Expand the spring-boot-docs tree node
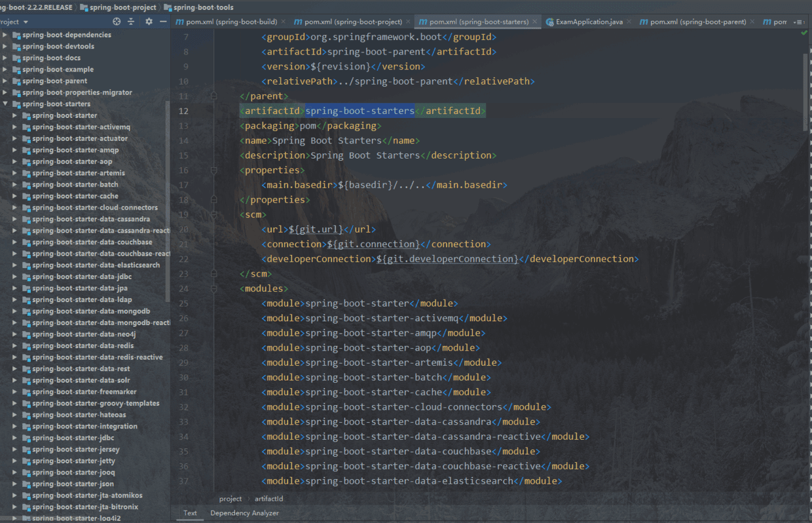812x523 pixels. click(5, 58)
